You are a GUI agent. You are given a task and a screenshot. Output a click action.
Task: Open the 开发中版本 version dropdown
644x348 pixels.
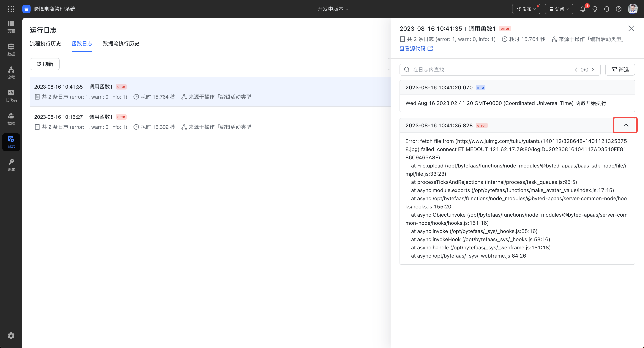point(333,9)
